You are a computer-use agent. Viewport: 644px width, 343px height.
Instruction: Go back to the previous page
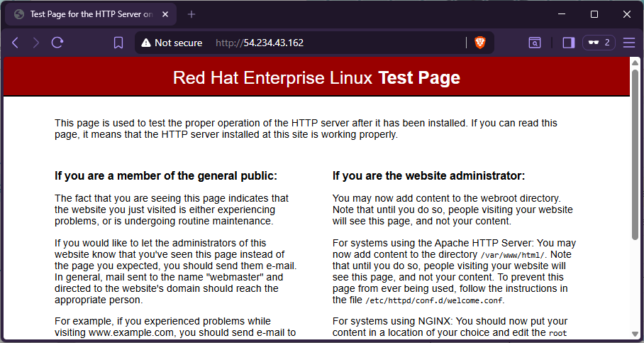[x=15, y=43]
